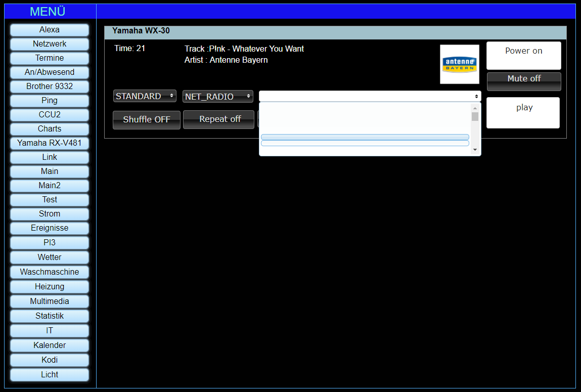Open the Ping menu entry
The width and height of the screenshot is (581, 392).
tap(49, 101)
